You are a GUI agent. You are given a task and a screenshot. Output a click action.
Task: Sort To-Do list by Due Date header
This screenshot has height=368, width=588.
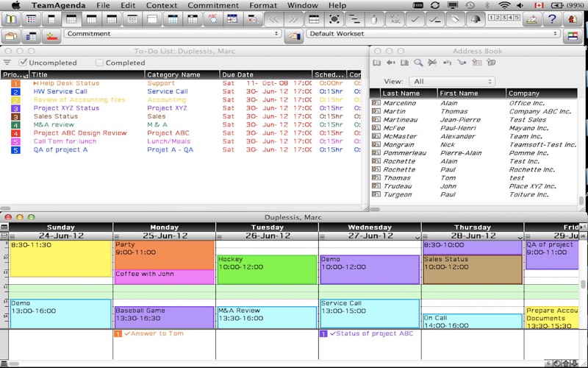click(x=266, y=74)
